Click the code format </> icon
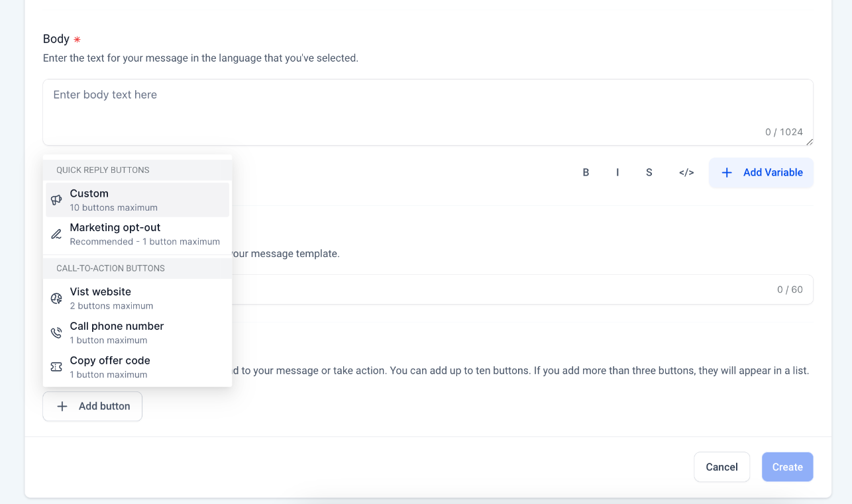The image size is (852, 504). pyautogui.click(x=686, y=173)
